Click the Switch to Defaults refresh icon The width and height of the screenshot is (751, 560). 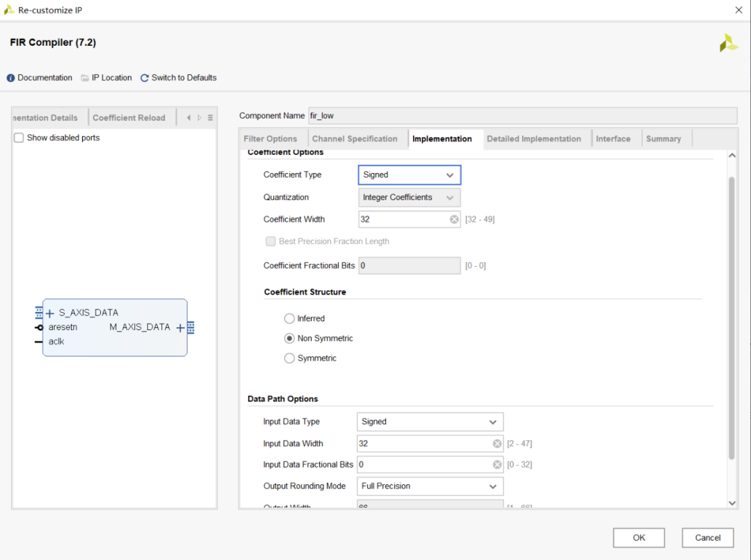tap(145, 78)
